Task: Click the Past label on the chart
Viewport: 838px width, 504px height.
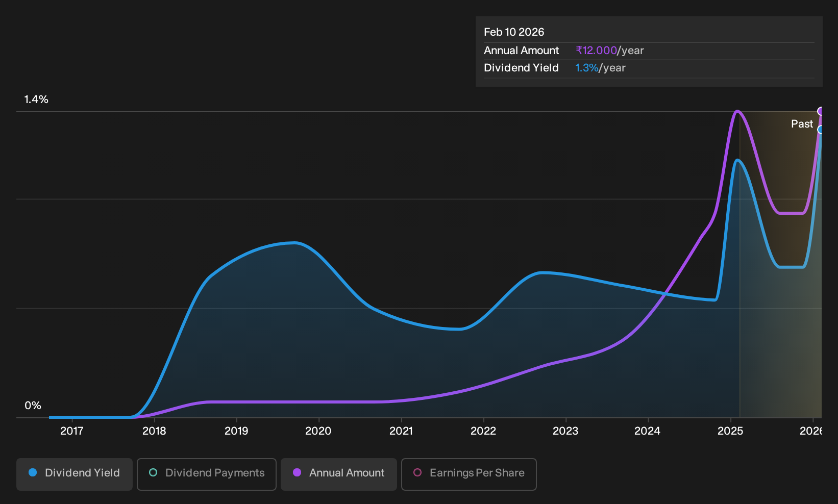Action: point(802,124)
